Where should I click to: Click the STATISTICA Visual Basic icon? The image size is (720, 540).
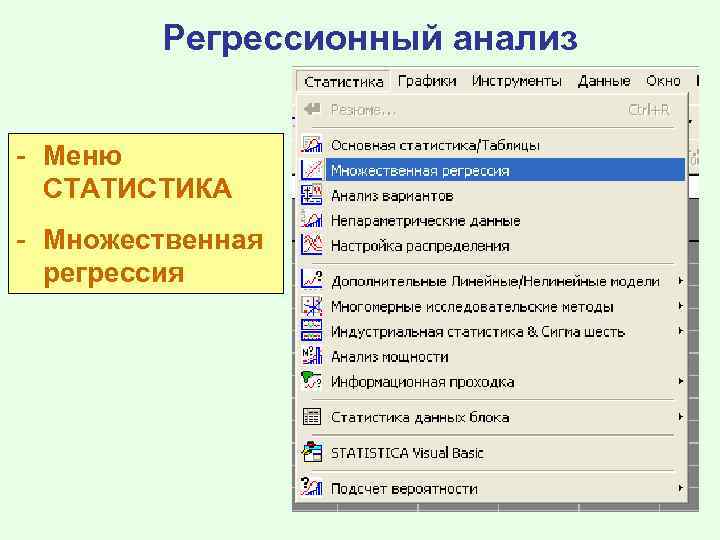click(312, 452)
